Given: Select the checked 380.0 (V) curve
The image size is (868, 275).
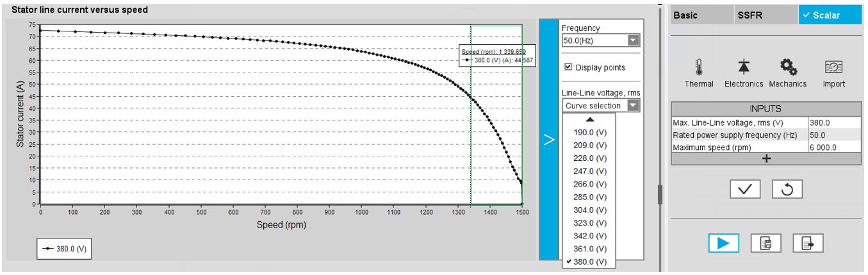Looking at the screenshot, I should [x=589, y=262].
